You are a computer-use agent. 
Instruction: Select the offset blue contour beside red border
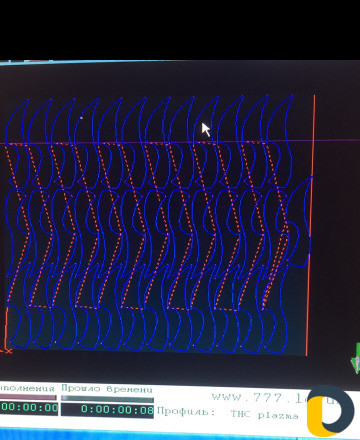coord(297,222)
